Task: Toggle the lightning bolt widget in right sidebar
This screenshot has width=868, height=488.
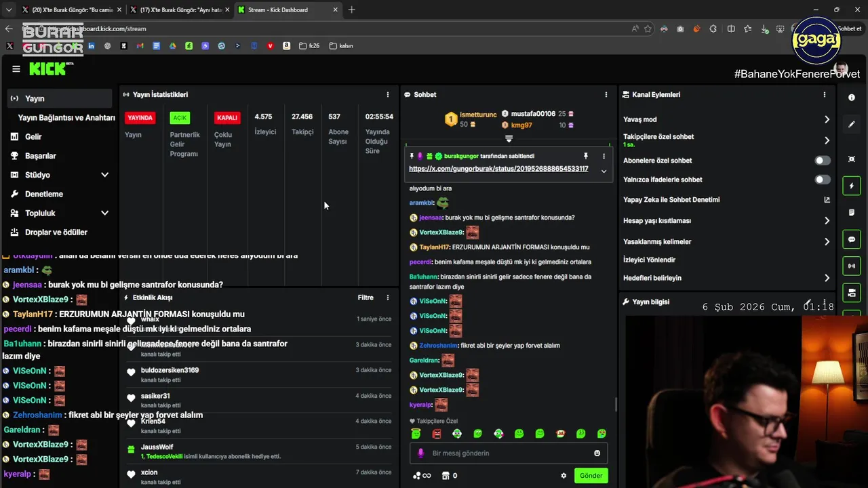Action: 852,186
